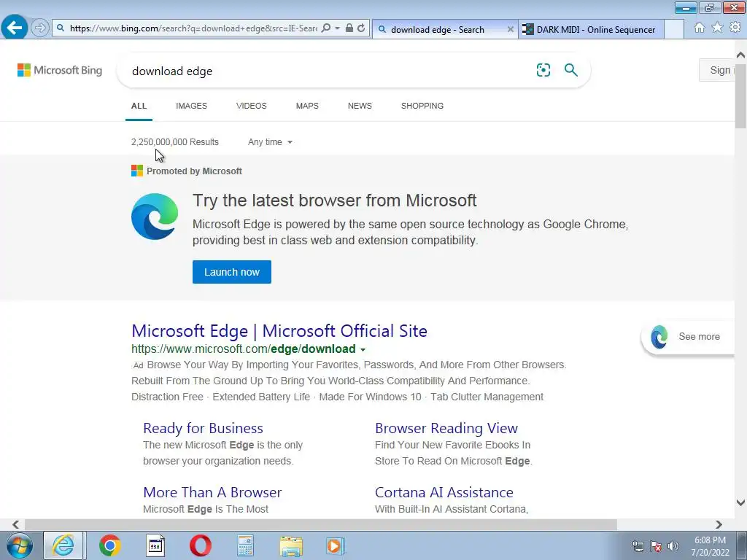The width and height of the screenshot is (747, 560).
Task: Refresh the page with the reload icon
Action: click(x=361, y=28)
